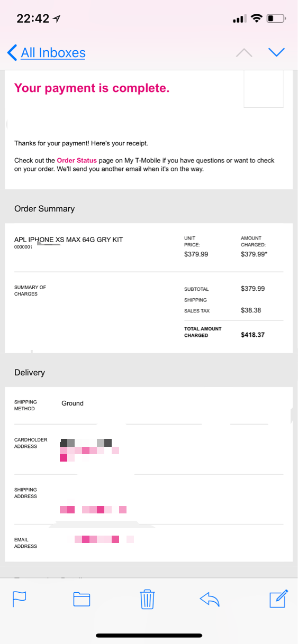Delete the email with the trash icon
The height and width of the screenshot is (644, 298).
click(147, 599)
